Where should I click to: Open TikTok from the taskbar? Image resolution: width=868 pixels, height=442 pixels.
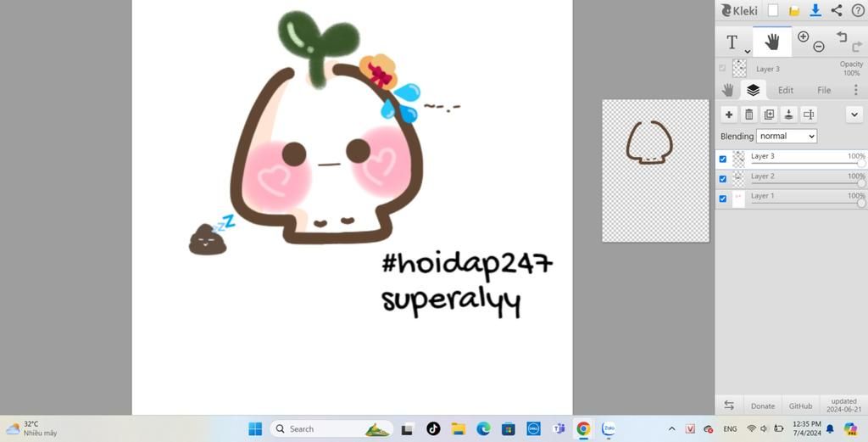tap(433, 428)
